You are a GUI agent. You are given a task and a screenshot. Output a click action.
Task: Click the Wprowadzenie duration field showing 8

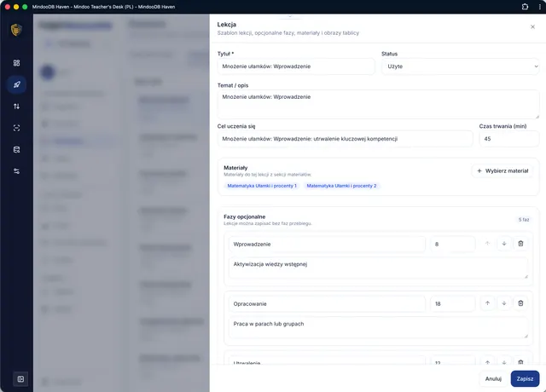[453, 245]
